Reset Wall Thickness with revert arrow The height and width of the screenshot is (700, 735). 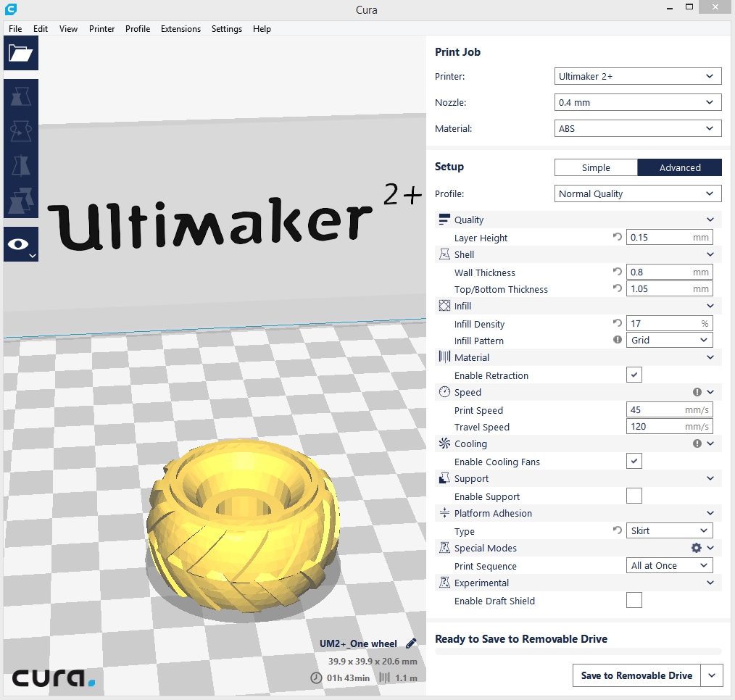pyautogui.click(x=618, y=271)
